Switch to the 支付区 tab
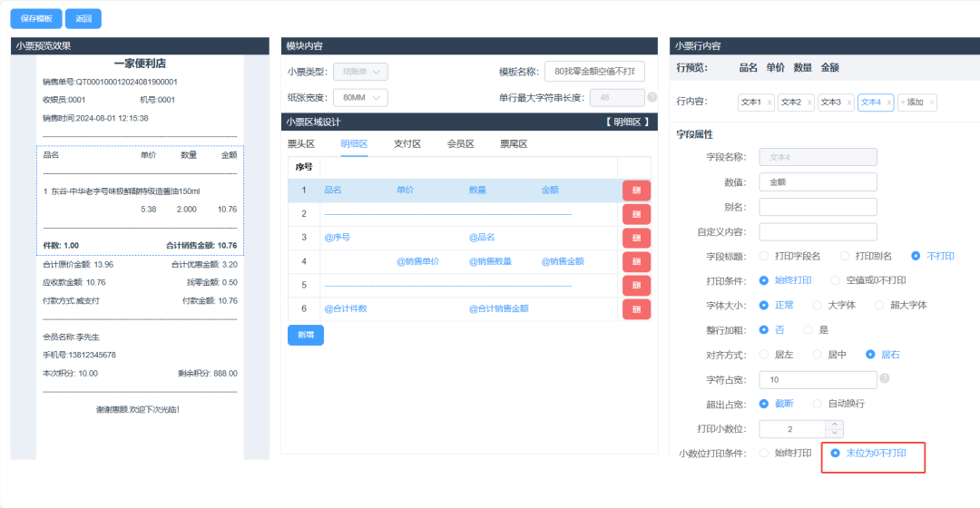This screenshot has width=980, height=508. pyautogui.click(x=407, y=143)
